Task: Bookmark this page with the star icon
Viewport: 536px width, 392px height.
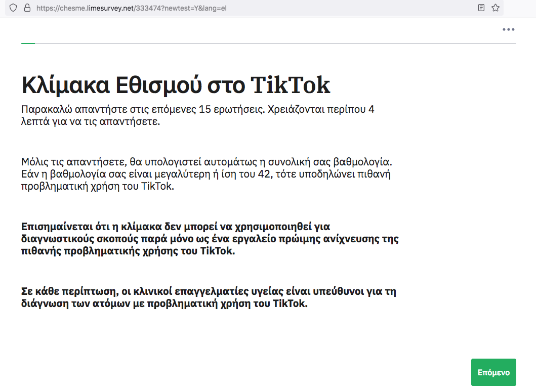Action: click(496, 8)
